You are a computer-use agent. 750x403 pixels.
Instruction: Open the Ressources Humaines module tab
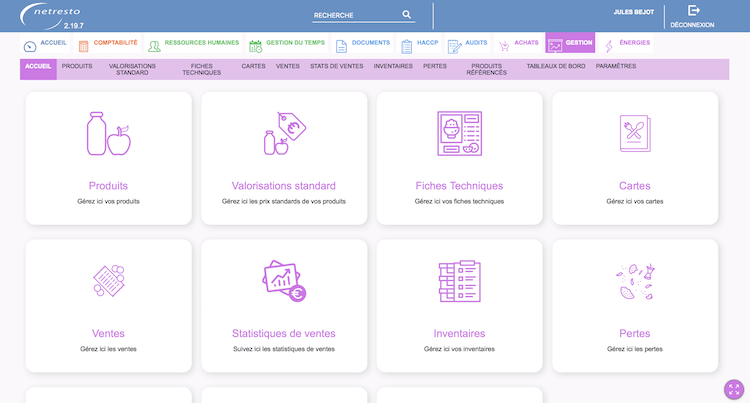[x=193, y=44]
